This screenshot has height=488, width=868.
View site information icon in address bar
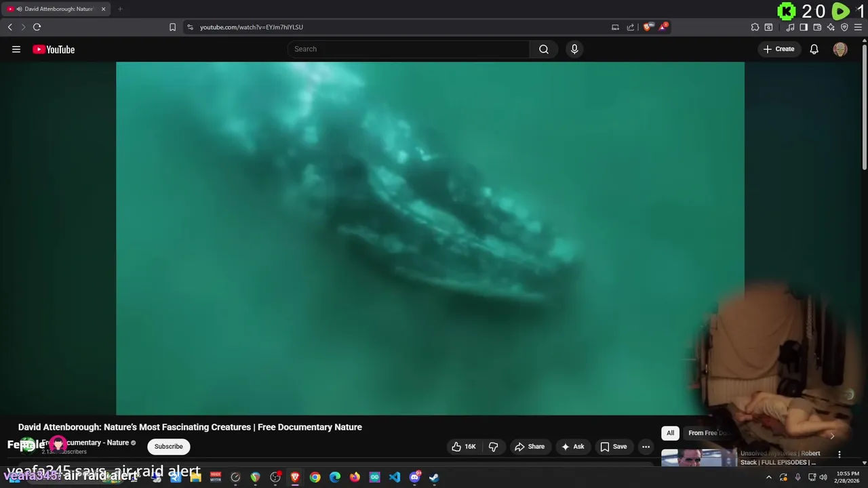191,27
